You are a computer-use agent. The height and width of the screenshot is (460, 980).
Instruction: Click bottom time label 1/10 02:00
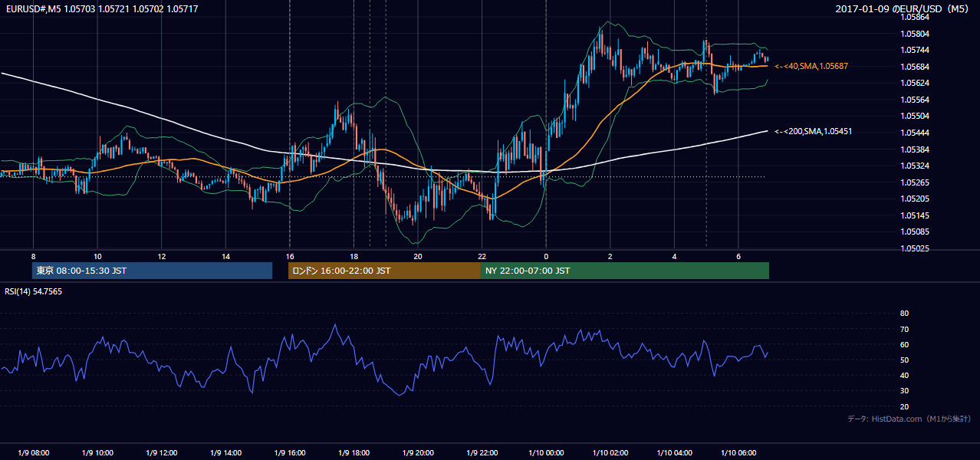tap(610, 452)
